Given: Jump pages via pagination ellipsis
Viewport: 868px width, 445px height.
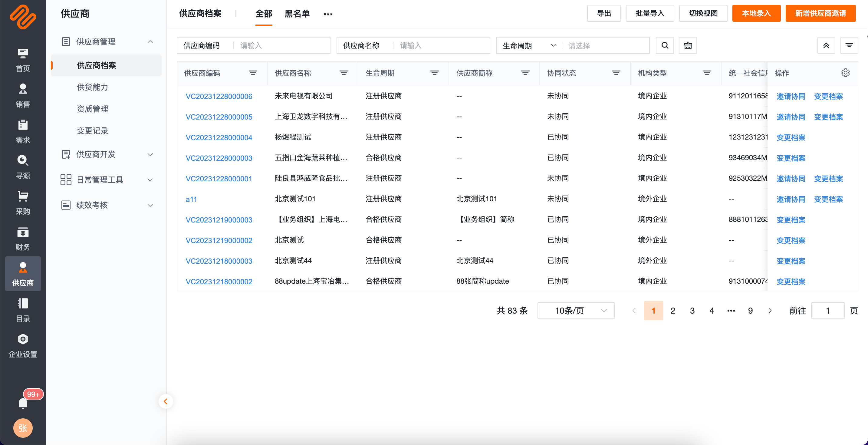Looking at the screenshot, I should click(731, 311).
